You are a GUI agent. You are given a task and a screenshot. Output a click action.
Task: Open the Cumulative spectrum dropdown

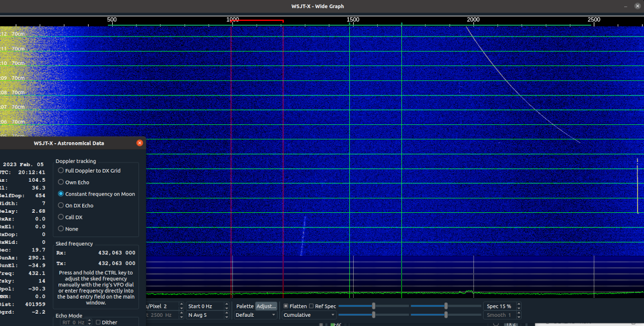click(309, 315)
